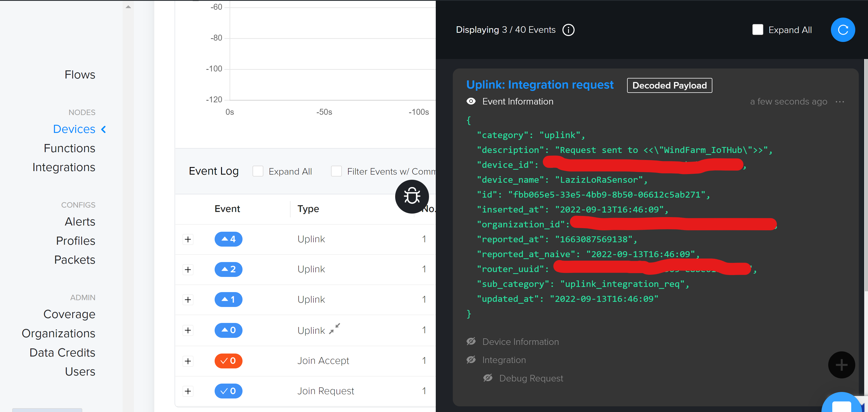Refresh the debug events panel
868x412 pixels.
click(x=842, y=30)
